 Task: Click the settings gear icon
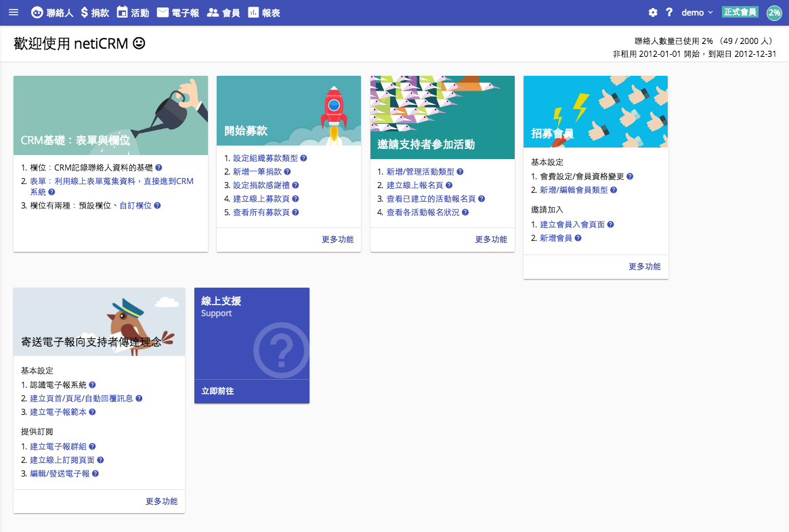click(653, 13)
